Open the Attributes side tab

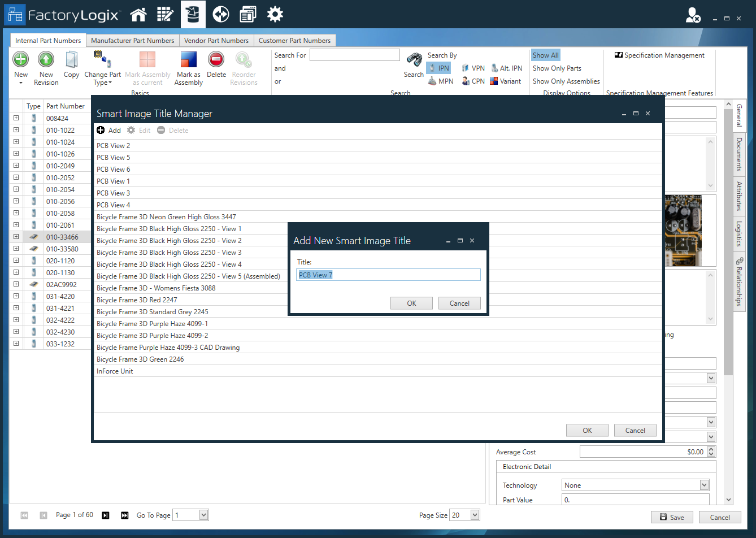tap(740, 193)
